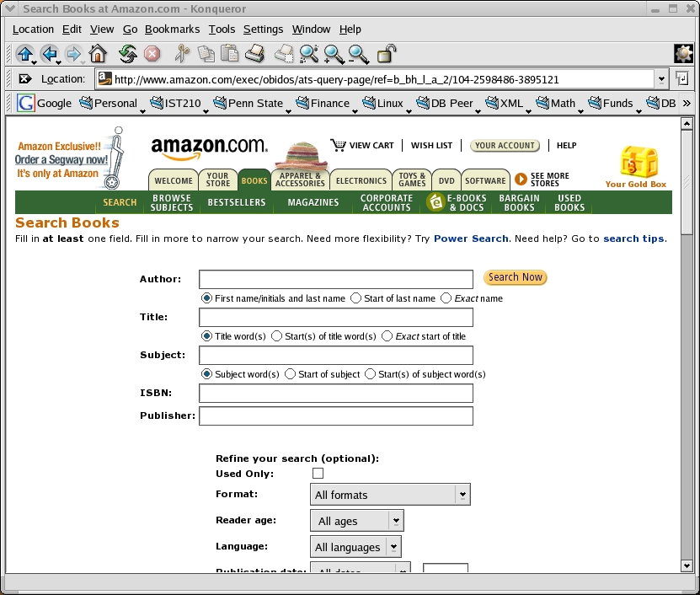Open the Location menu
Image resolution: width=700 pixels, height=595 pixels.
point(33,29)
